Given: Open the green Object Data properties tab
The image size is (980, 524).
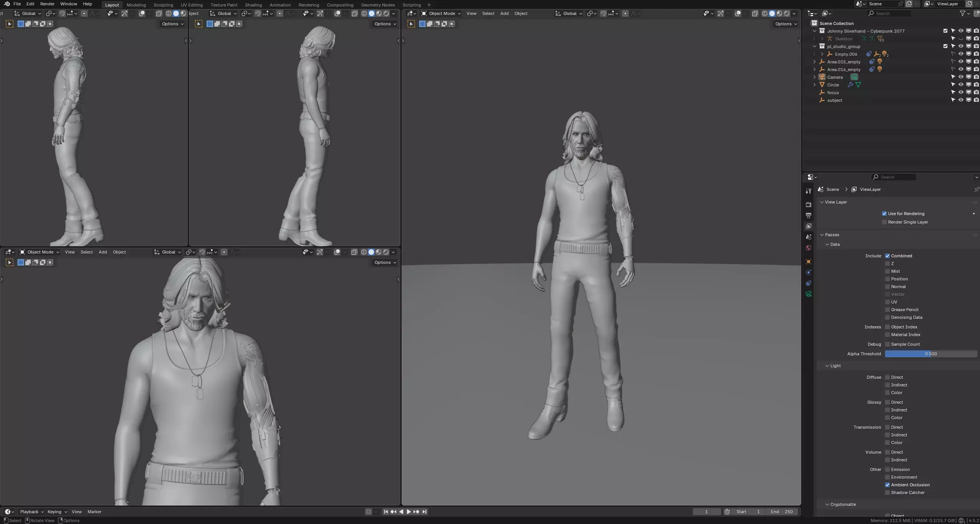Looking at the screenshot, I should click(809, 294).
